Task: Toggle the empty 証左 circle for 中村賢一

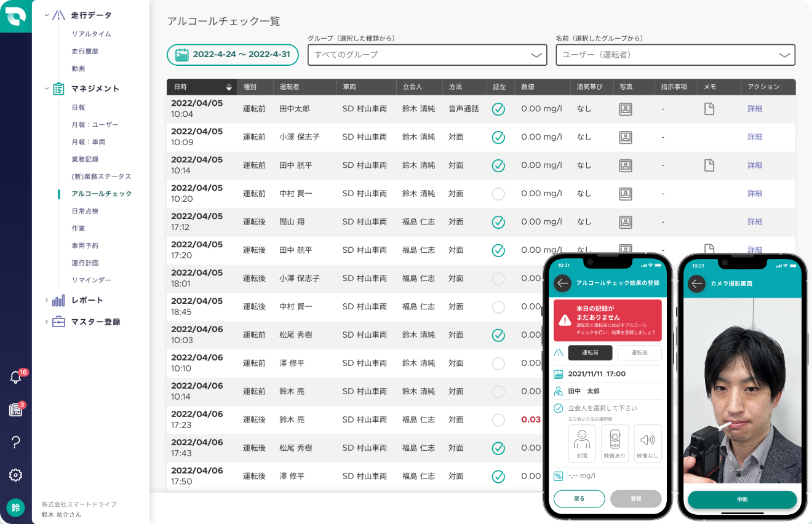Action: [498, 193]
